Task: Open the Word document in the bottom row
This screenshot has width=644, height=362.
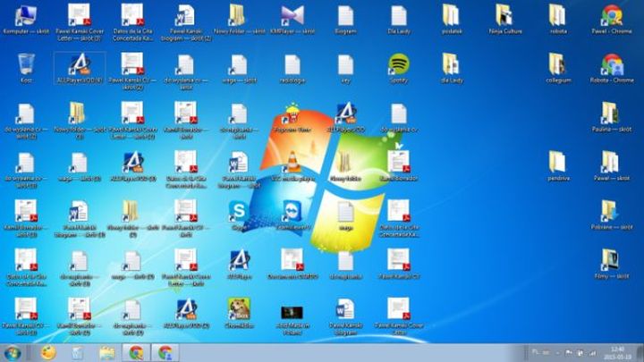Action: tap(345, 316)
